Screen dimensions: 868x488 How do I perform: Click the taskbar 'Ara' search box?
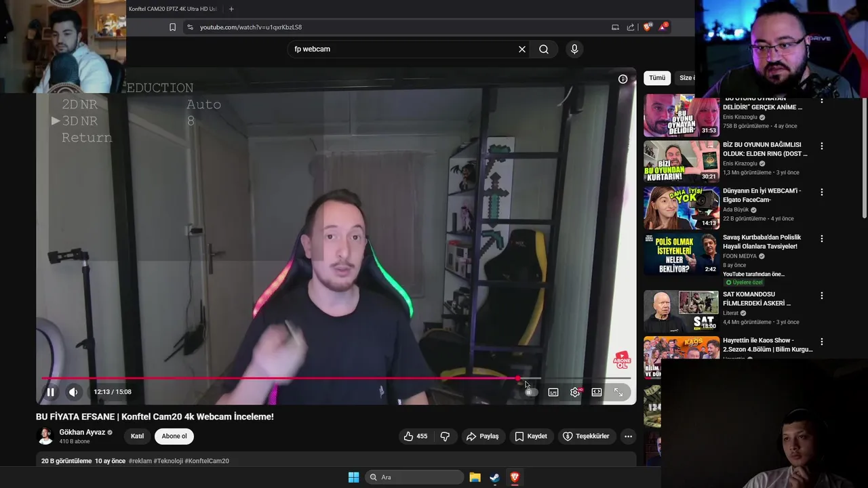pyautogui.click(x=414, y=477)
